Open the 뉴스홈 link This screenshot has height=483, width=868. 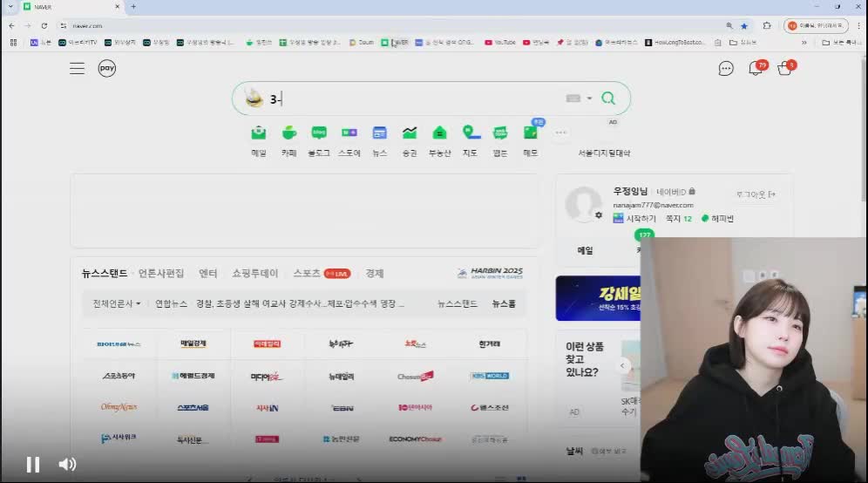(x=504, y=303)
